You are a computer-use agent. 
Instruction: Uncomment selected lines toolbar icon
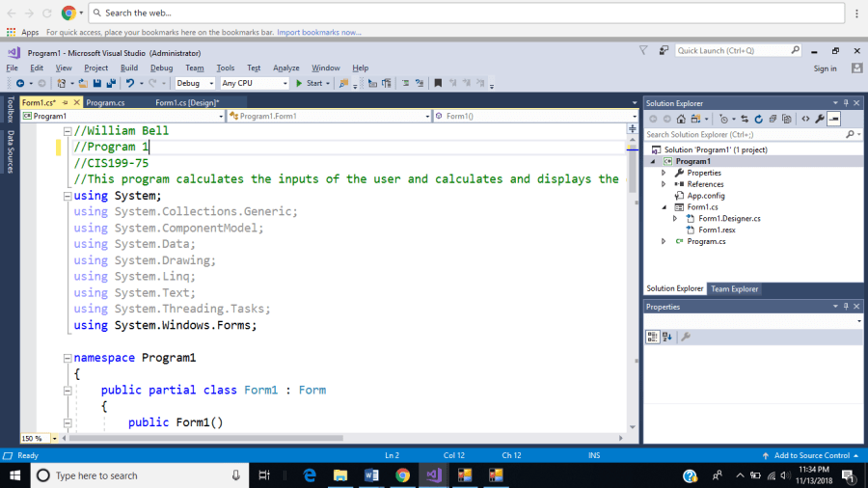pyautogui.click(x=420, y=83)
